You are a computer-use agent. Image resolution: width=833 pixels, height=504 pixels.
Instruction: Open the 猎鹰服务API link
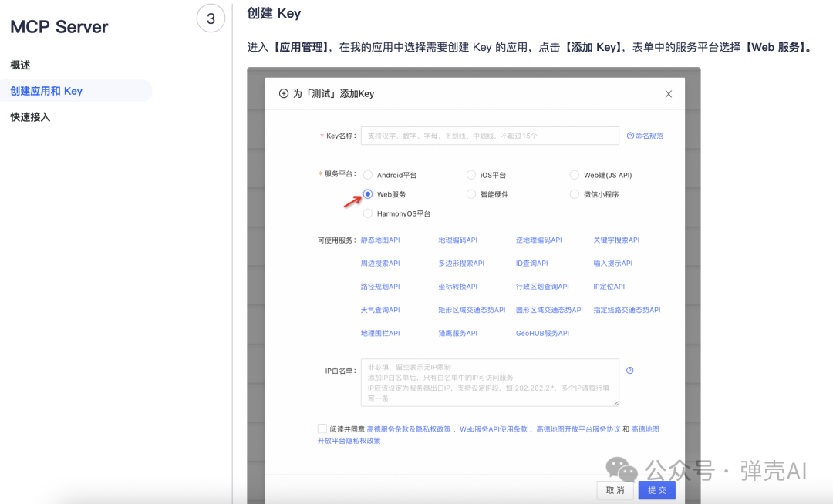(x=458, y=333)
